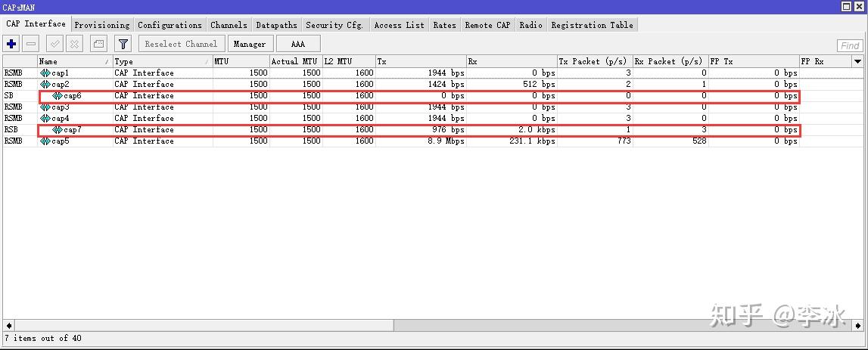This screenshot has width=868, height=350.
Task: Open the Access List tab
Action: (399, 25)
